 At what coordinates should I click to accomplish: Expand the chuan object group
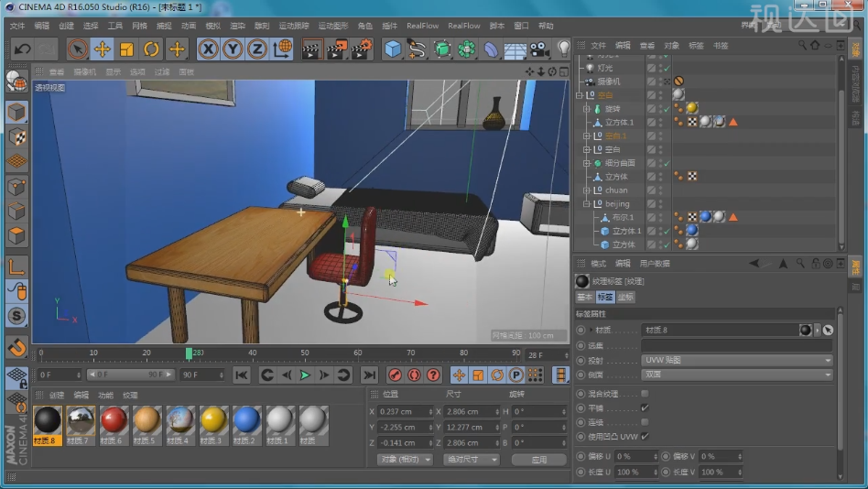click(587, 190)
